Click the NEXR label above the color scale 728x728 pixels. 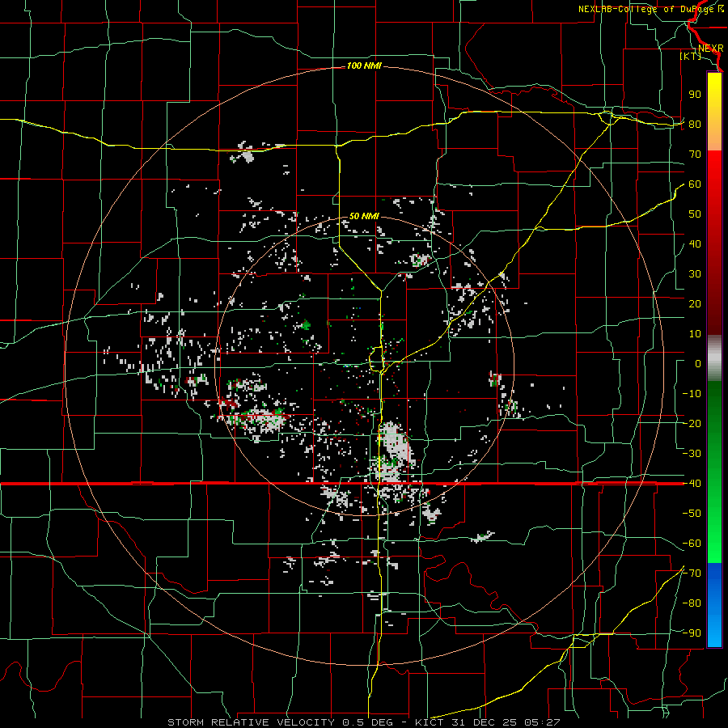pos(710,49)
